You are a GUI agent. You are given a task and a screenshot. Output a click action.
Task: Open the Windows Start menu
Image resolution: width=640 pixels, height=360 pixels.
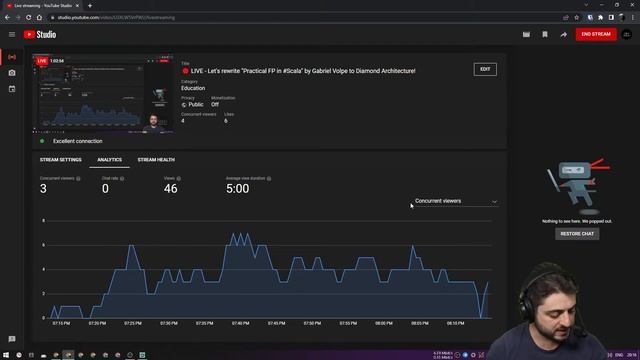point(6,355)
